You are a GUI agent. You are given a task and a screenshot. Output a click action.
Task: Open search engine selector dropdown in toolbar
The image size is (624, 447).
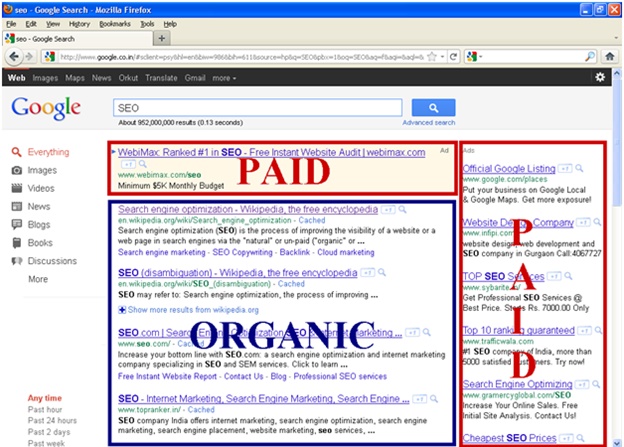tap(475, 57)
